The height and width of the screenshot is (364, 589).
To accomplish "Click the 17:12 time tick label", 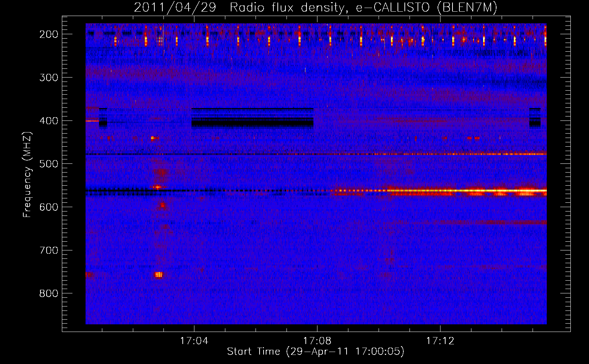I will (440, 341).
